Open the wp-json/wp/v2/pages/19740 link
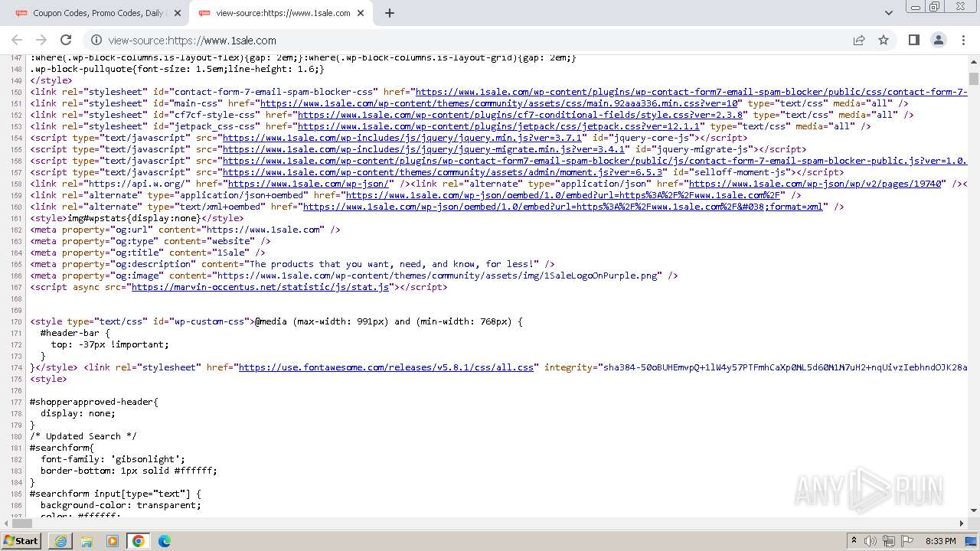 pyautogui.click(x=815, y=184)
